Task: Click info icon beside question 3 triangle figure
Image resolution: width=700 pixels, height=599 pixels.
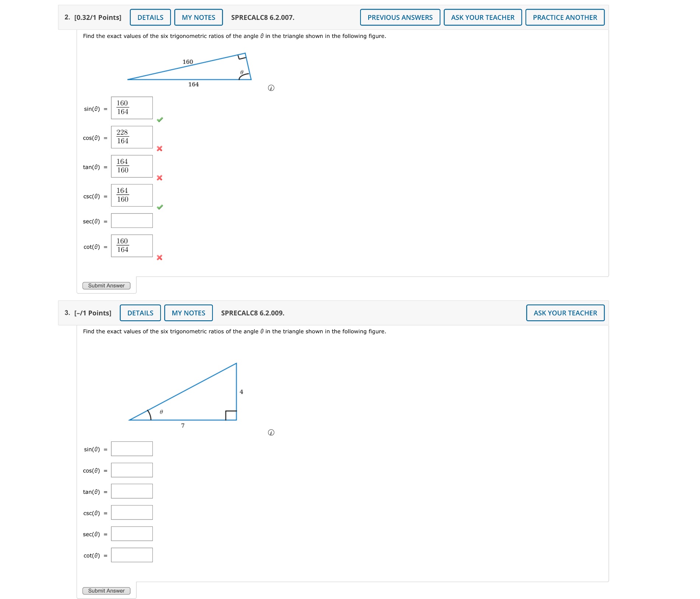Action: [x=271, y=433]
